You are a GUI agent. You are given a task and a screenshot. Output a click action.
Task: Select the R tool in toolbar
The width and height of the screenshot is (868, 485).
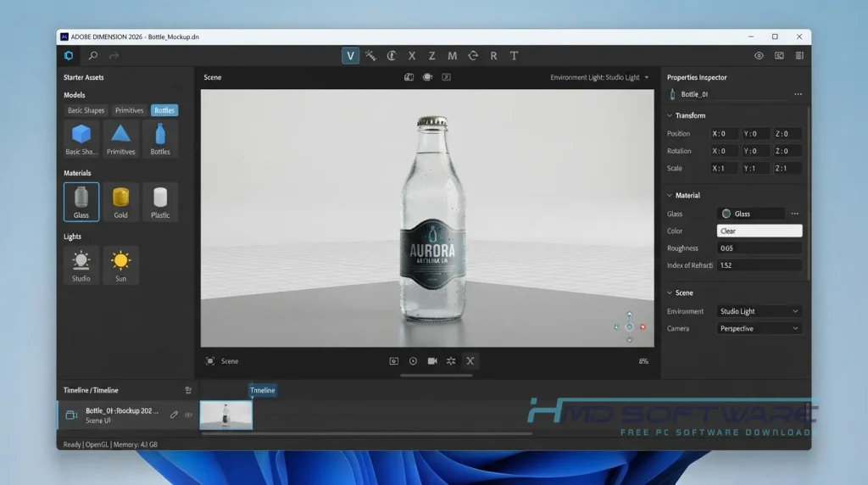pyautogui.click(x=493, y=55)
